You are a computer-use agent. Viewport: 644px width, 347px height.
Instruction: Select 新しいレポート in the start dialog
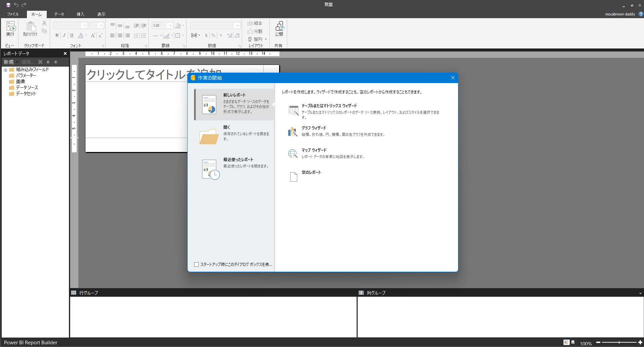pyautogui.click(x=235, y=104)
